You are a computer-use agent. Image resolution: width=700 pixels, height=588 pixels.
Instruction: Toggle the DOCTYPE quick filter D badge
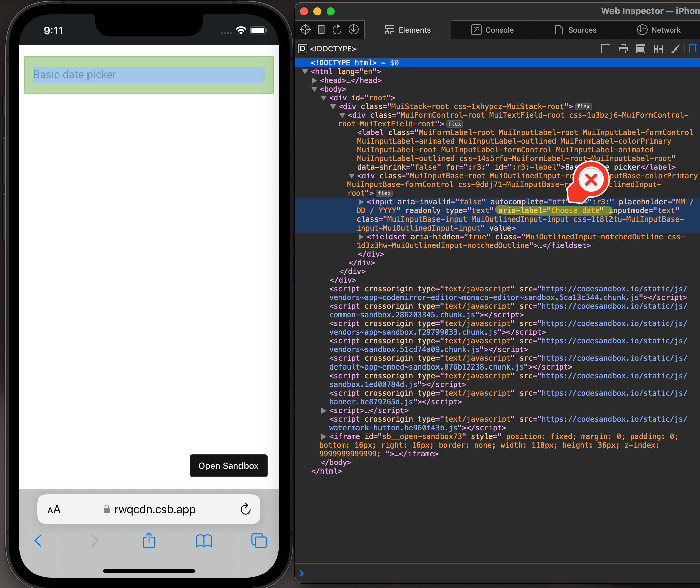pos(302,49)
